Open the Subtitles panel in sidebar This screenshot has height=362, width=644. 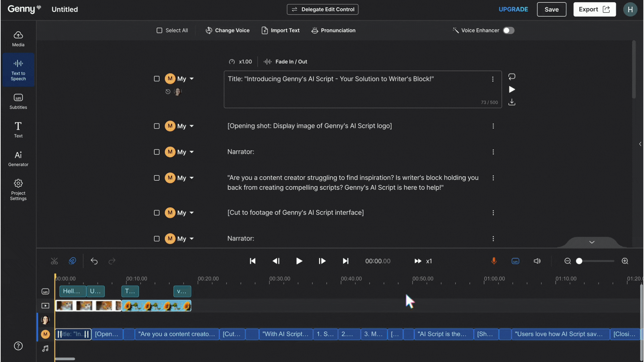pyautogui.click(x=18, y=101)
